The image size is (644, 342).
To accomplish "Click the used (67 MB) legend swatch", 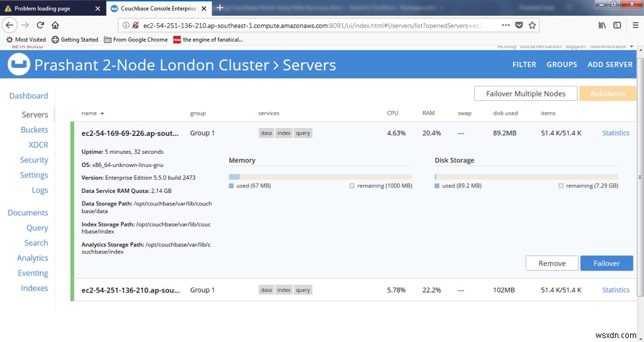I will pos(231,186).
